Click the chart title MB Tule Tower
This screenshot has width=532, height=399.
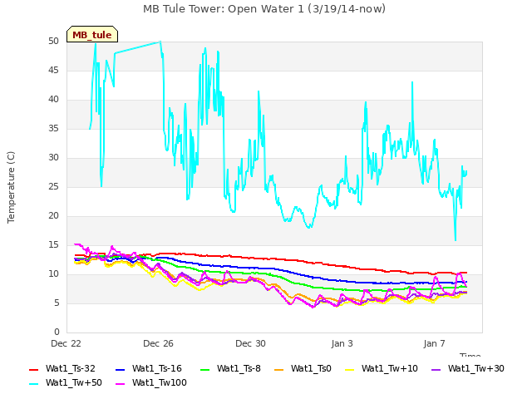point(264,9)
